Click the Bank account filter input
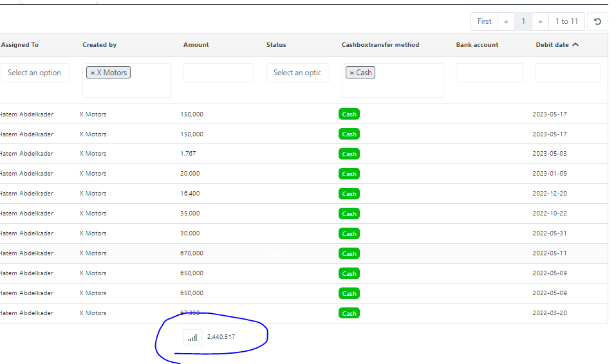This screenshot has height=364, width=616. (x=489, y=73)
